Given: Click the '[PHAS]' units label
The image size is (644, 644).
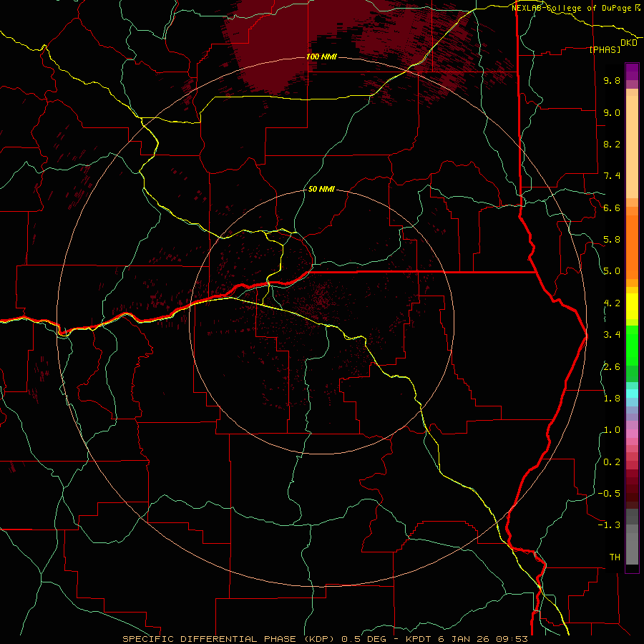Looking at the screenshot, I should (x=605, y=49).
